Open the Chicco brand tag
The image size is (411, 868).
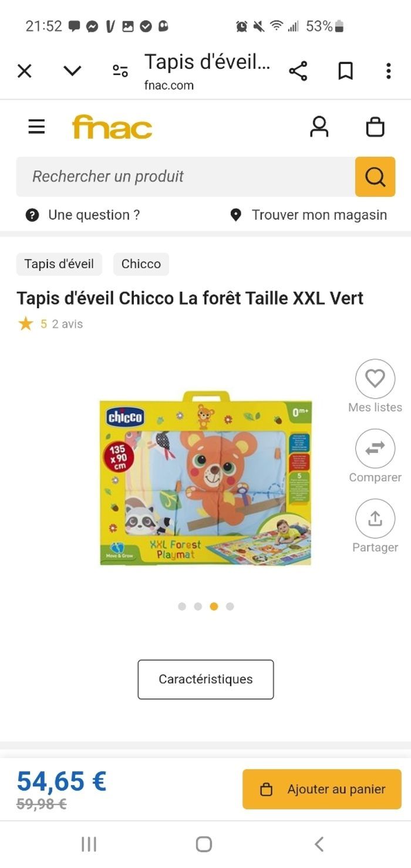141,264
